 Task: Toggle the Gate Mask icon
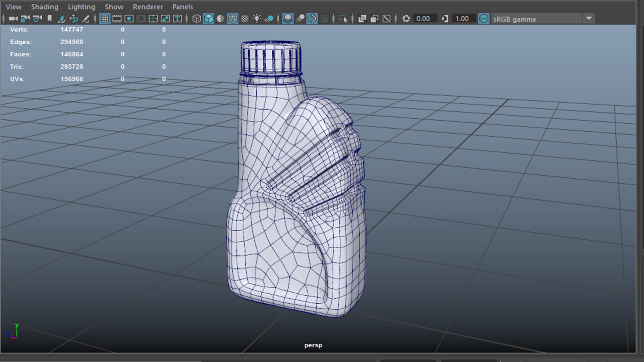[141, 19]
